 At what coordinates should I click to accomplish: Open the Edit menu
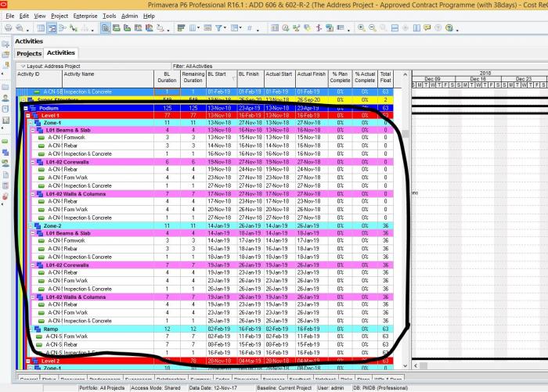[x=24, y=16]
